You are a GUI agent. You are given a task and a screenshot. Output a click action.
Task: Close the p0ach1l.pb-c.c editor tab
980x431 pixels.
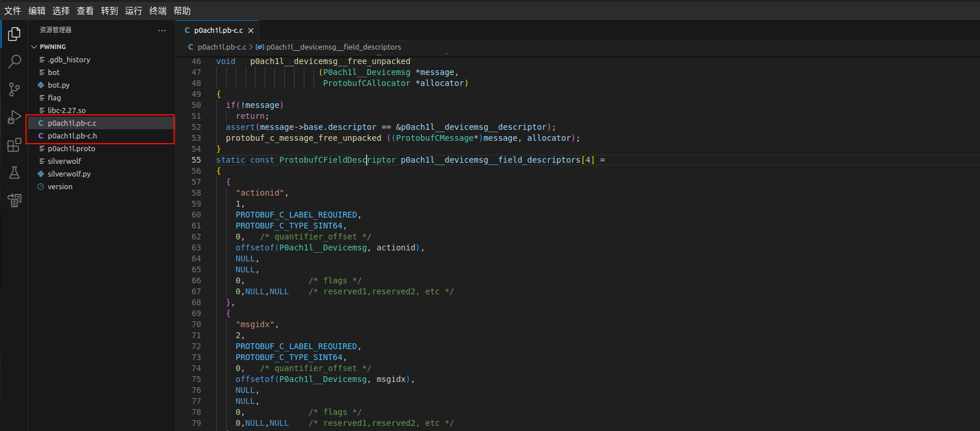coord(251,31)
